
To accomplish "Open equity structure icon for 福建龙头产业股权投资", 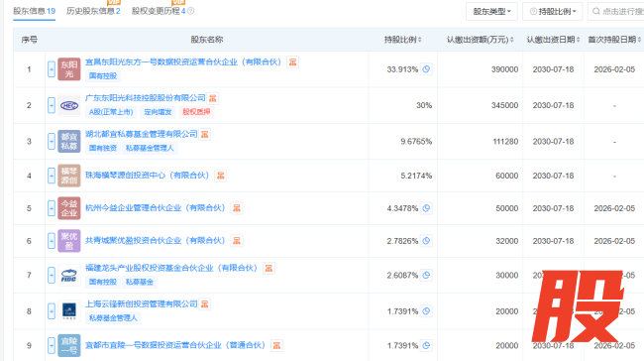I will coord(268,268).
